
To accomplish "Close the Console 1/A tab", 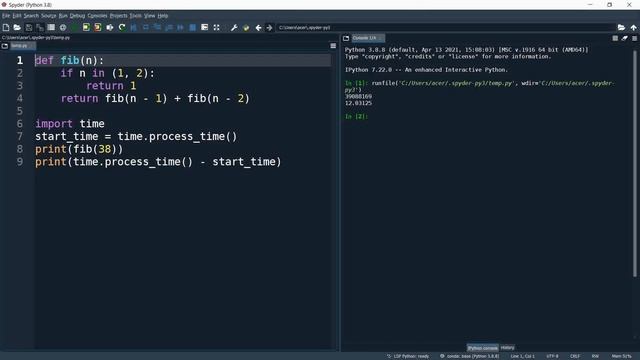I will [380, 38].
